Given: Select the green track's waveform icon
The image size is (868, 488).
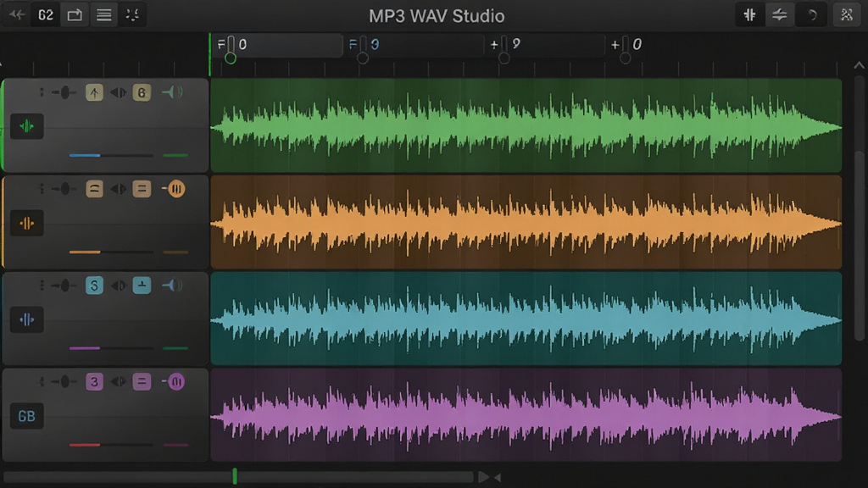Looking at the screenshot, I should [x=26, y=127].
